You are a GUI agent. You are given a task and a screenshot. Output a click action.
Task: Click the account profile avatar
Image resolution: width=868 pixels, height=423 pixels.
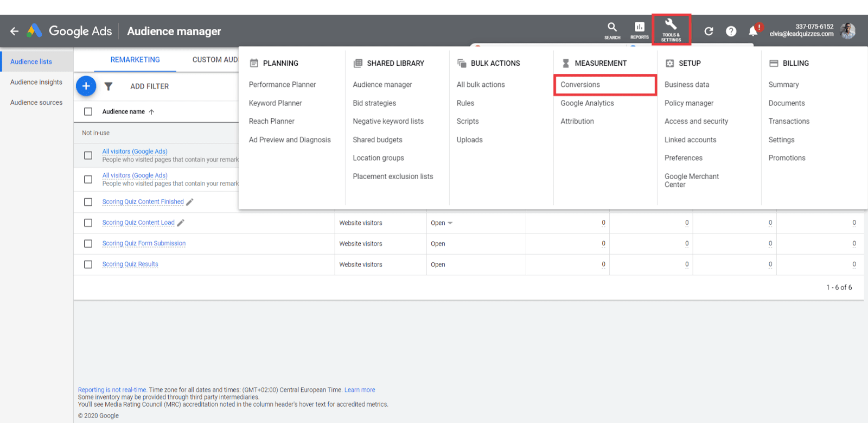click(848, 31)
